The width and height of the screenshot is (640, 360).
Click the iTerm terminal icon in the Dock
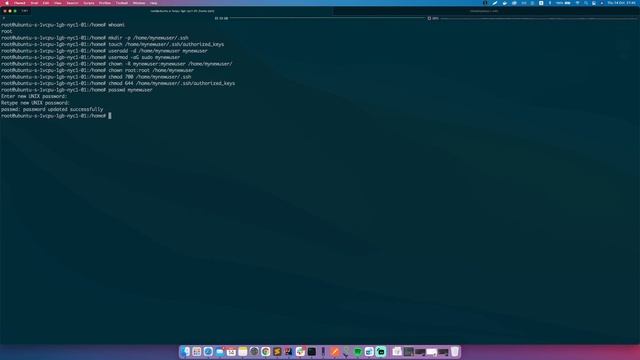tap(312, 351)
